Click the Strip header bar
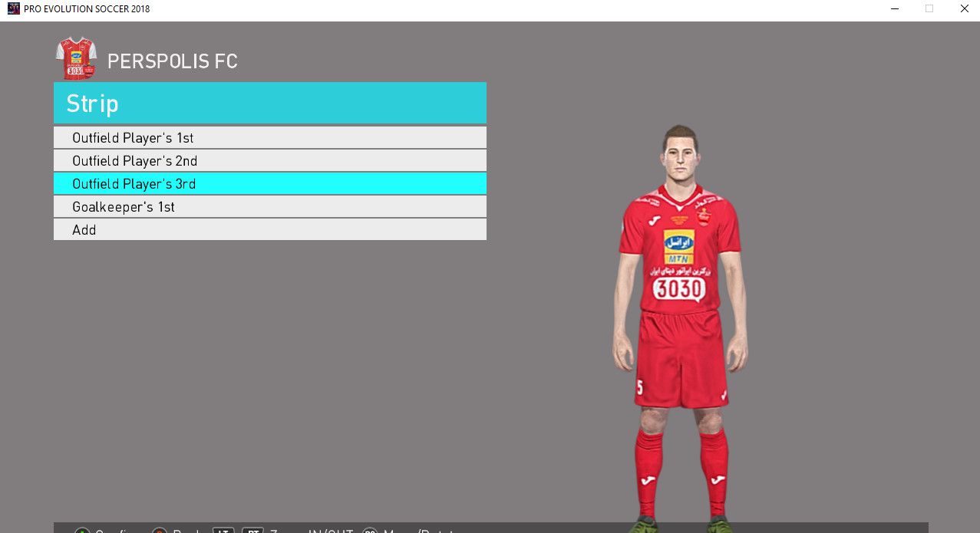This screenshot has height=533, width=980. pos(269,104)
